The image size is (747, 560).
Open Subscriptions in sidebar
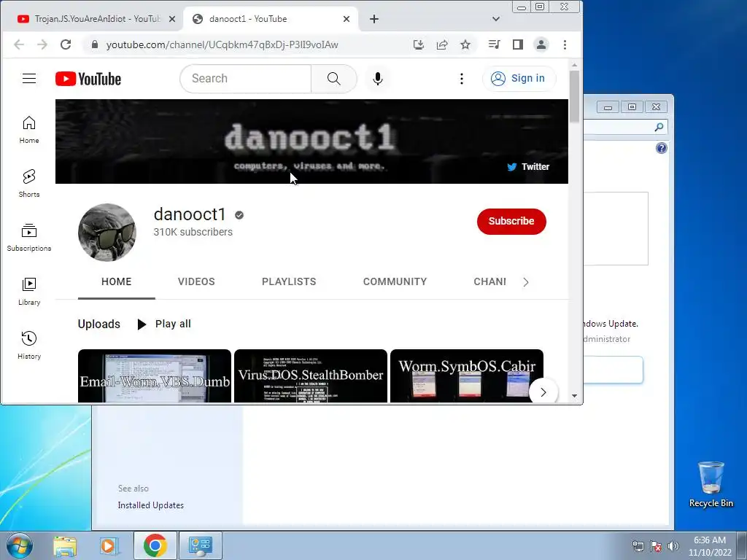pos(29,237)
